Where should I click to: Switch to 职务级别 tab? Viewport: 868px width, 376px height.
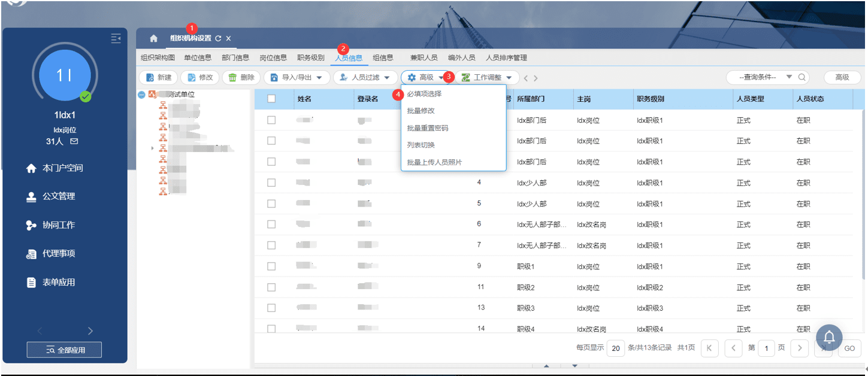tap(311, 58)
